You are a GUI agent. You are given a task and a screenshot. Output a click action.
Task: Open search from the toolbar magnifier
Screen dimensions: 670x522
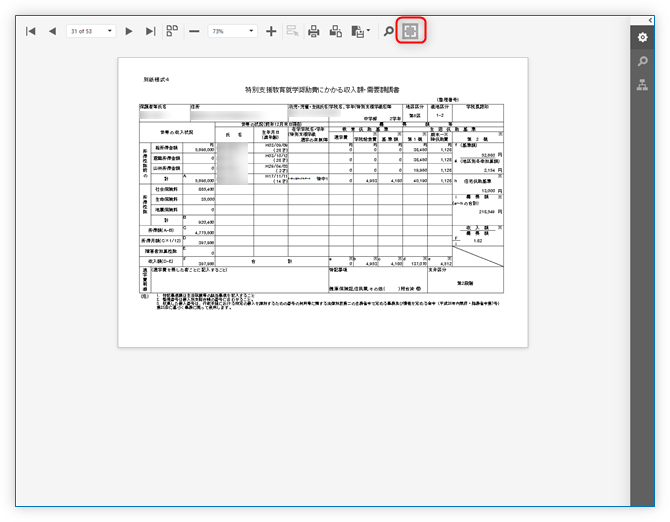pos(388,31)
